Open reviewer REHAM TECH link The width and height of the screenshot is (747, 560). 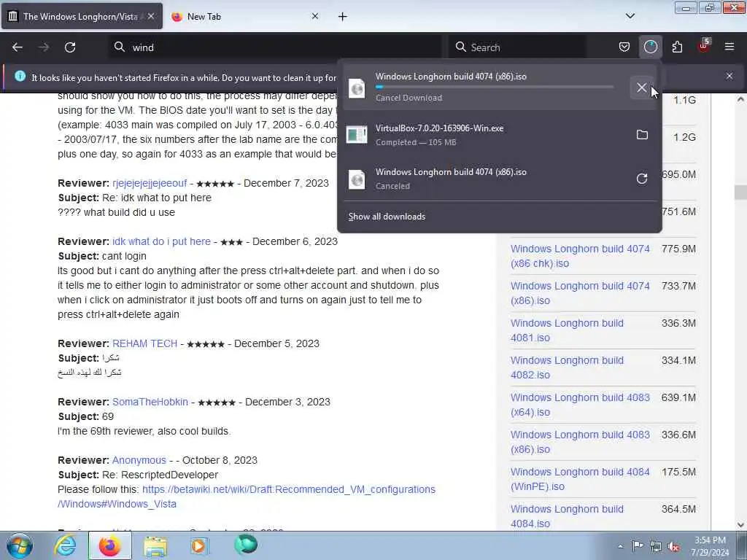145,344
